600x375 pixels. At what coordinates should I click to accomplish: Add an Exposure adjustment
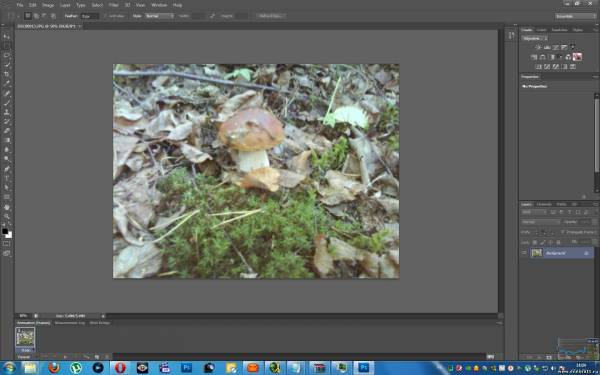coord(564,47)
